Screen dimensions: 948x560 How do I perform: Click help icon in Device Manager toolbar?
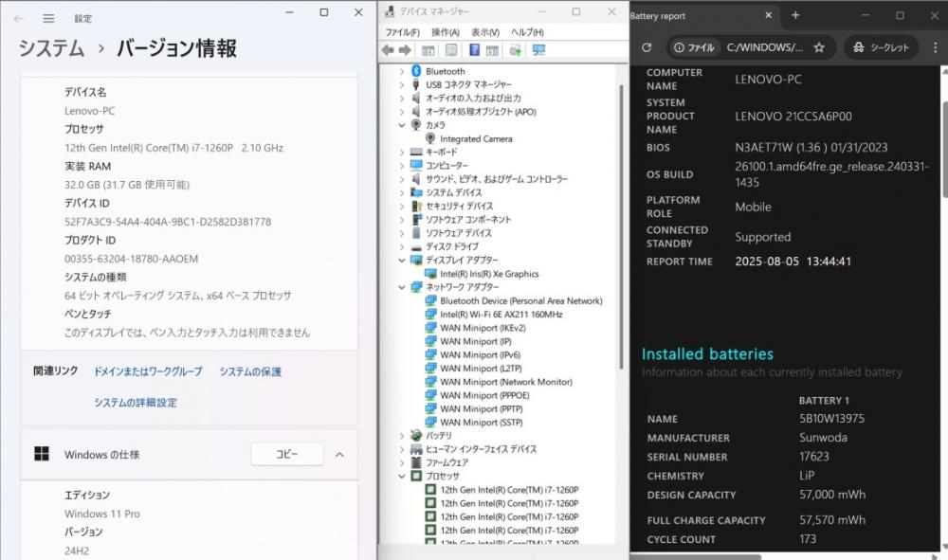475,50
